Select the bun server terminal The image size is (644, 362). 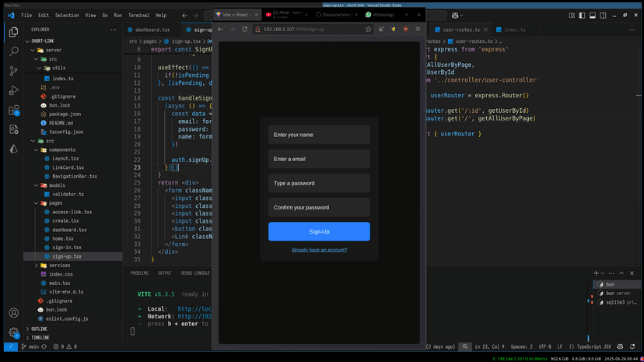click(x=618, y=293)
